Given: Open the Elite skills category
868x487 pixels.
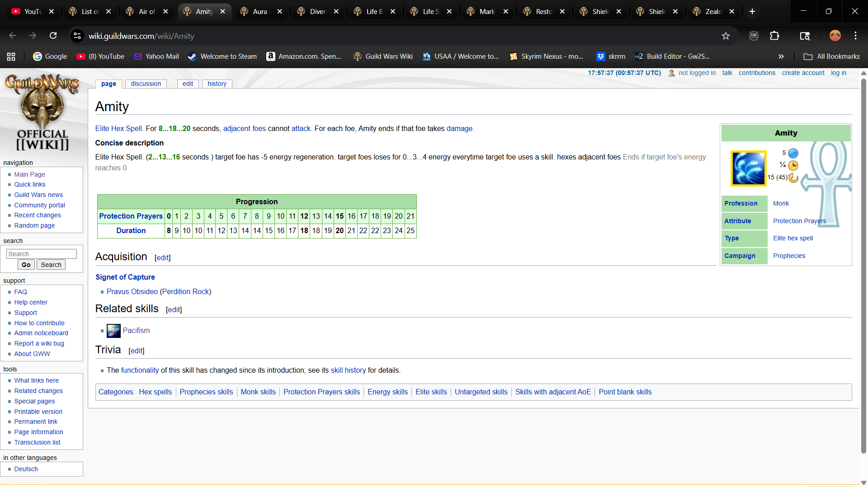Looking at the screenshot, I should coord(431,392).
